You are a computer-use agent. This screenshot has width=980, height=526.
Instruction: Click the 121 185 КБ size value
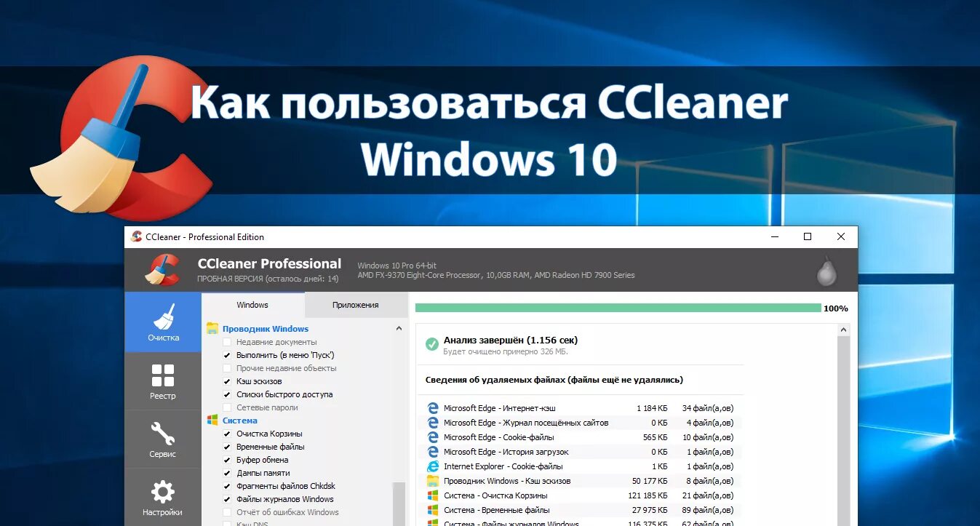[648, 495]
